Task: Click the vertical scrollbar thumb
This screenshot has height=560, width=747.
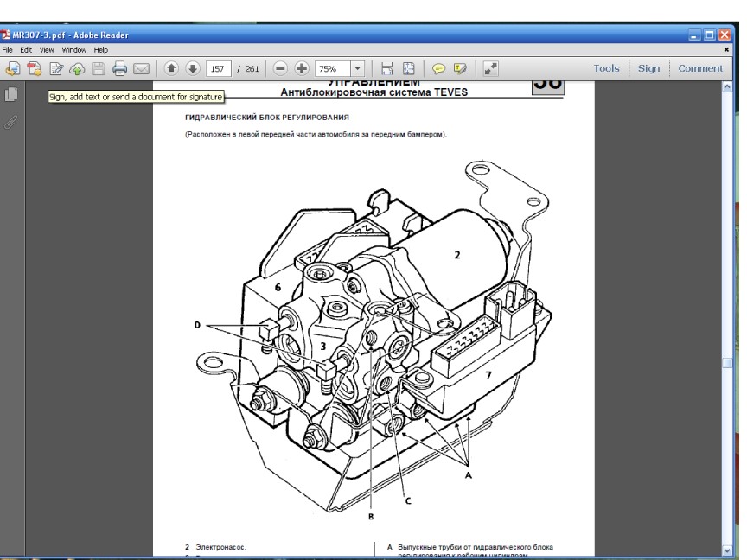Action: pos(727,363)
